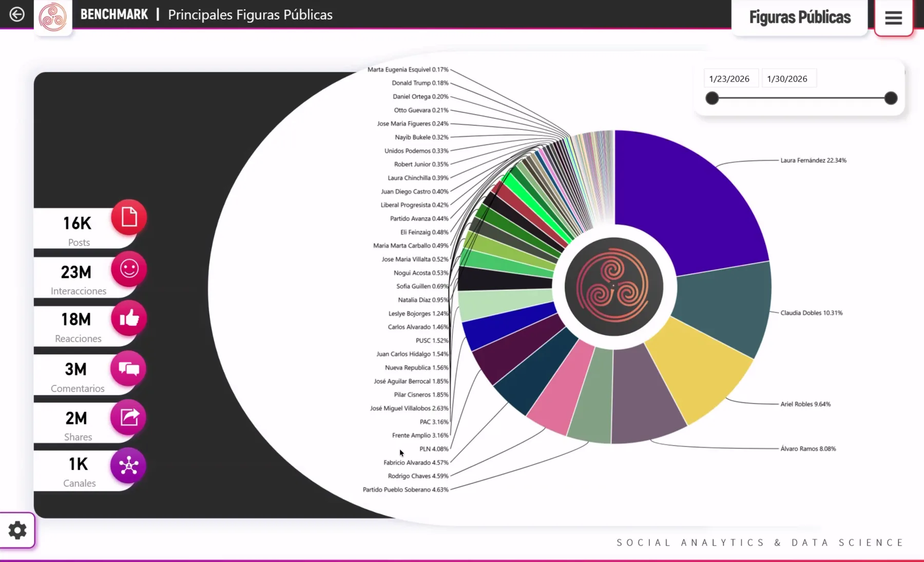Click the Unidos Podemos 0.33% label
Image resolution: width=924 pixels, height=562 pixels.
tap(416, 151)
